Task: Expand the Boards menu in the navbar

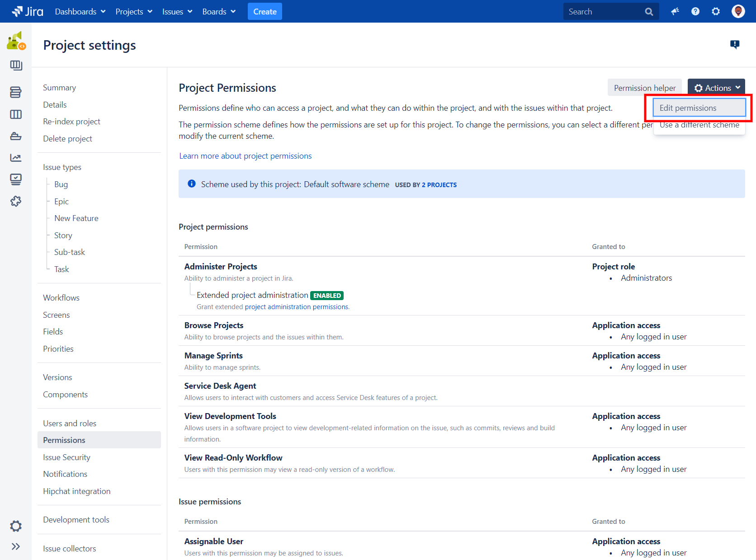Action: point(219,11)
